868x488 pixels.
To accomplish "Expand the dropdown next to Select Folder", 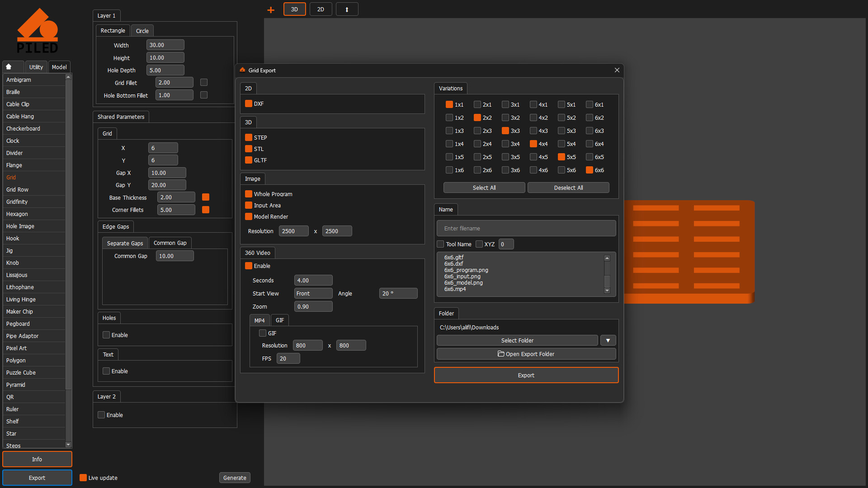I will tap(608, 340).
